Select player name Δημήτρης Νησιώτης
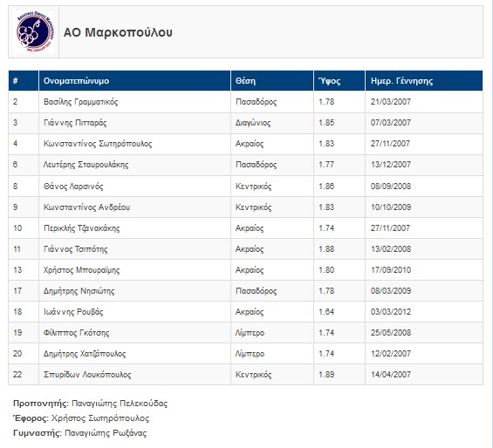 (79, 291)
